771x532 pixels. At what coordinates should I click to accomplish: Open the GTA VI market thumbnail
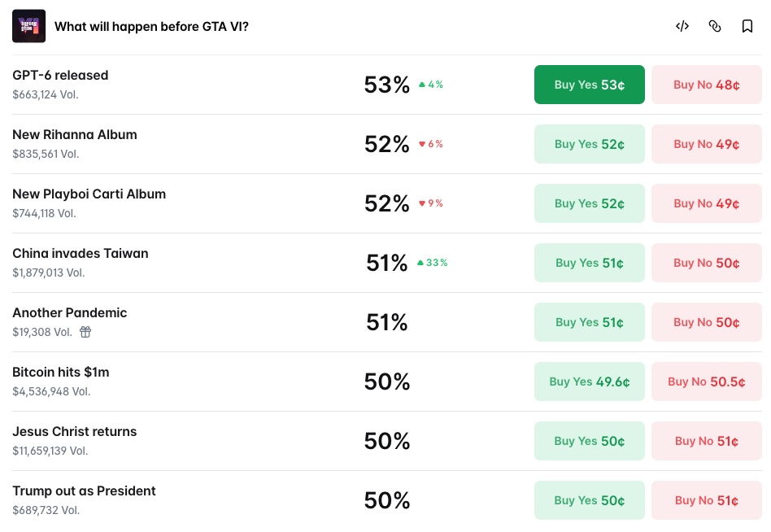[29, 26]
